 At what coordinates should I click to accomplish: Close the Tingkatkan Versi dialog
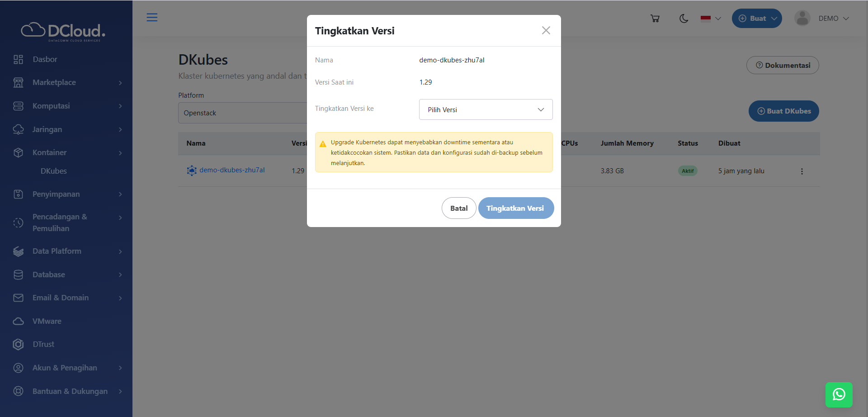(x=546, y=30)
